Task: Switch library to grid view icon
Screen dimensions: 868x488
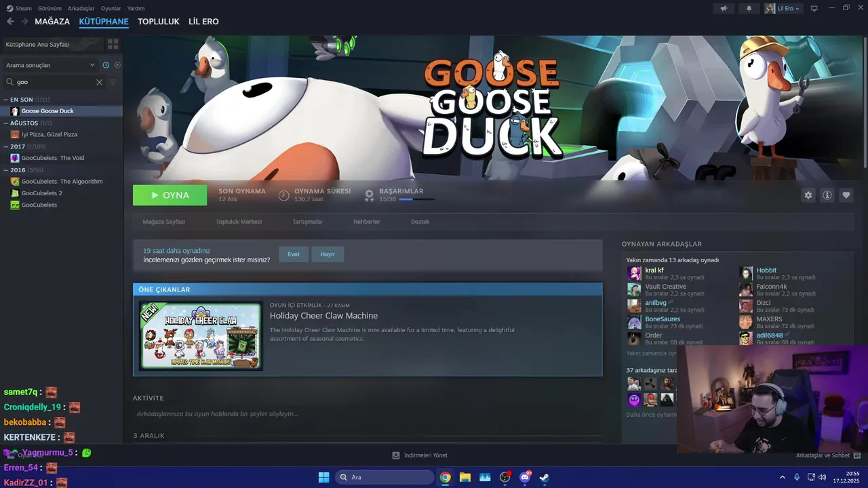Action: (113, 44)
